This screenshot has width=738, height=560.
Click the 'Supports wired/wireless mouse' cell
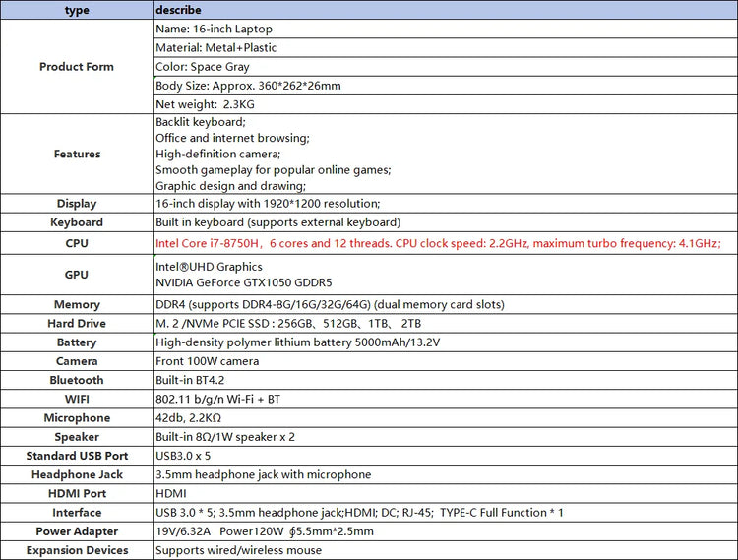click(x=238, y=550)
